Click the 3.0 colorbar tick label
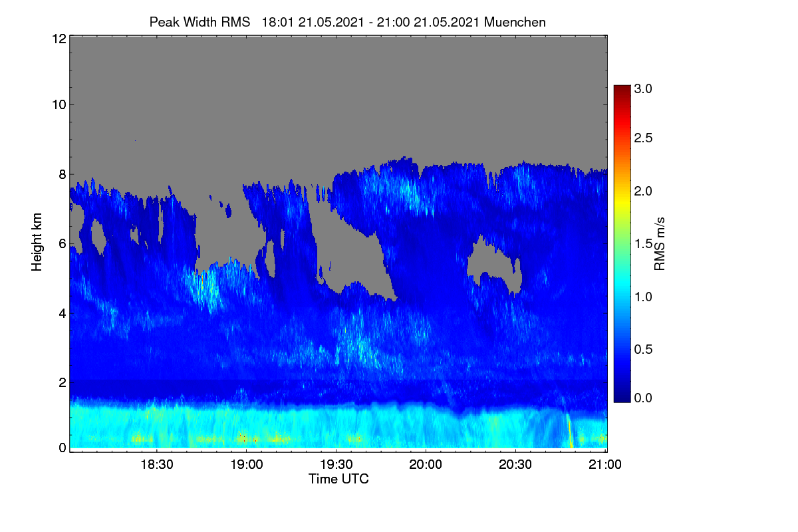 [x=643, y=88]
